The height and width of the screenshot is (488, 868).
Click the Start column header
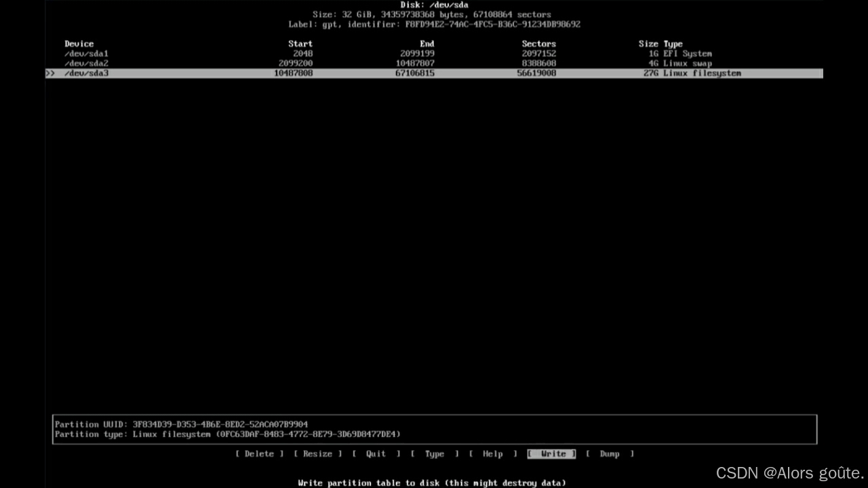300,43
